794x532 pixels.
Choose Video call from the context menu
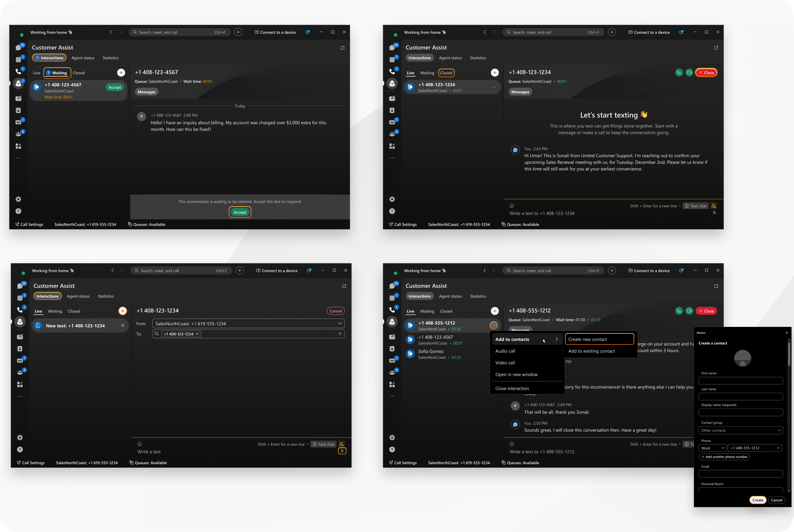click(x=527, y=363)
